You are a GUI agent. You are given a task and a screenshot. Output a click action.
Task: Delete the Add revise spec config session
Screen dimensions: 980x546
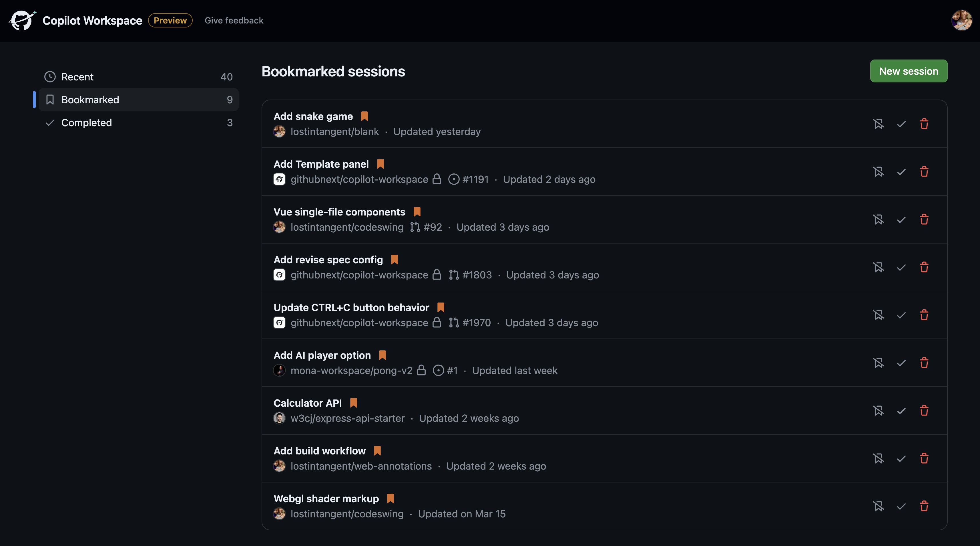[x=924, y=267]
